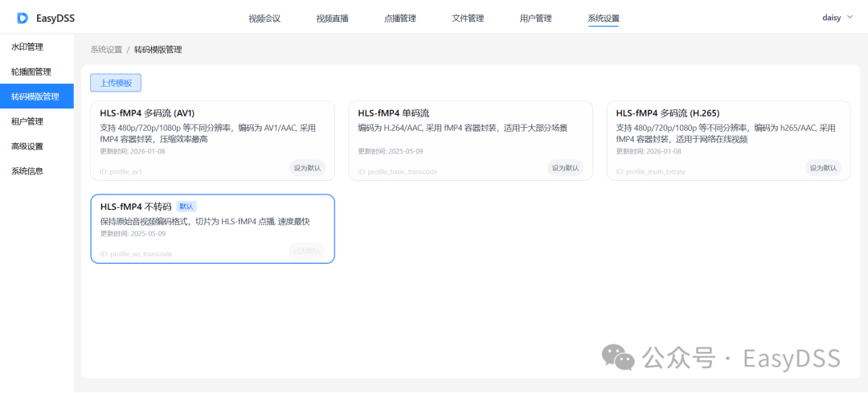
Task: Set HLS-fMP4 多码流 (H.265) as default
Action: (823, 168)
